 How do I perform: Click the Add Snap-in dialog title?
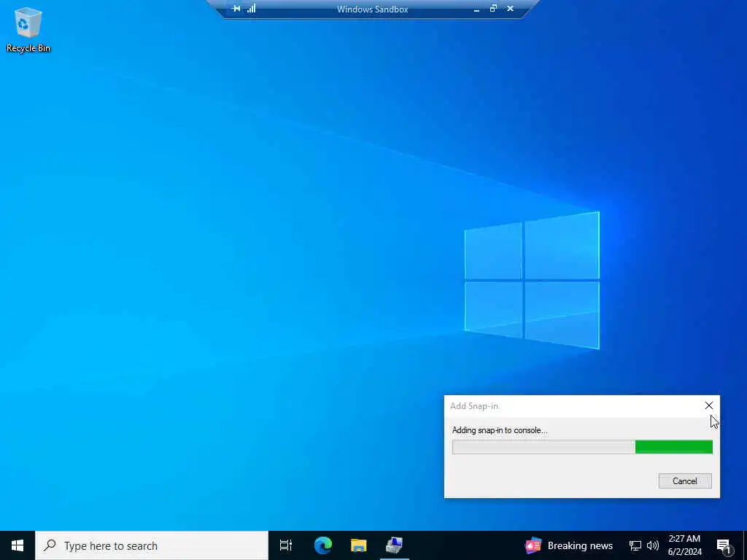pos(474,406)
